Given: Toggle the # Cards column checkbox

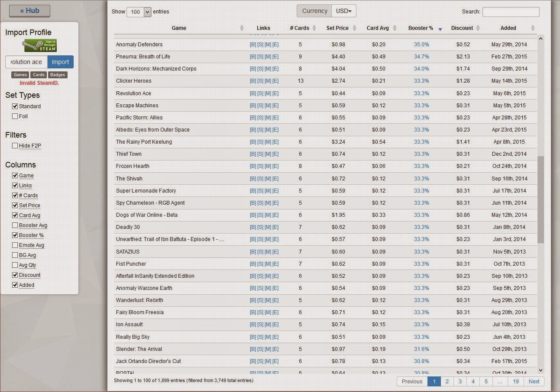Looking at the screenshot, I should coord(15,196).
